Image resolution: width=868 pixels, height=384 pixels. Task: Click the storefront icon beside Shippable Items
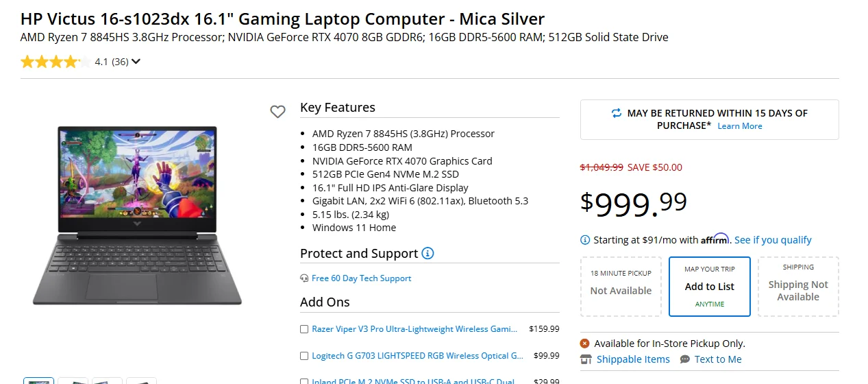tap(586, 359)
